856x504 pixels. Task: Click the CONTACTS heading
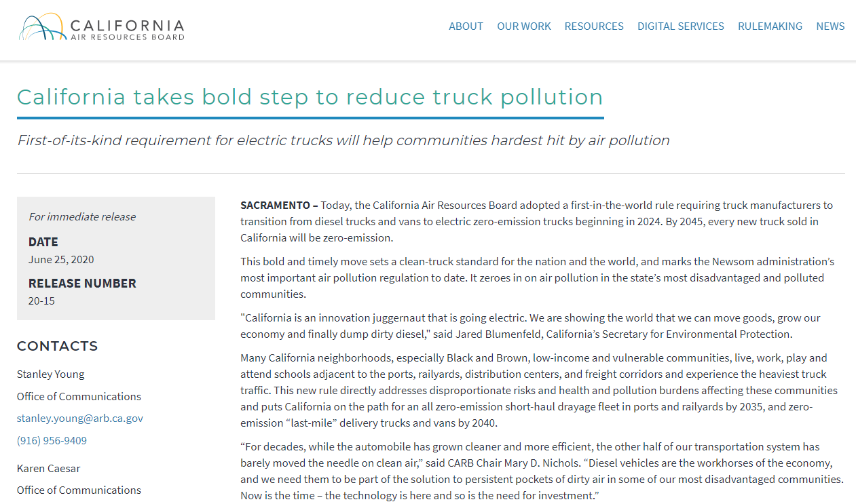(57, 347)
